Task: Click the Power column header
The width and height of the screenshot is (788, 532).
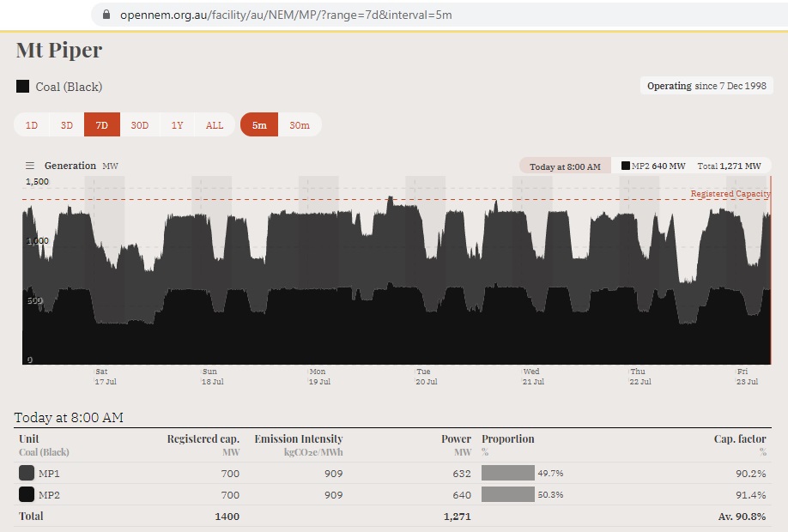Action: (457, 438)
